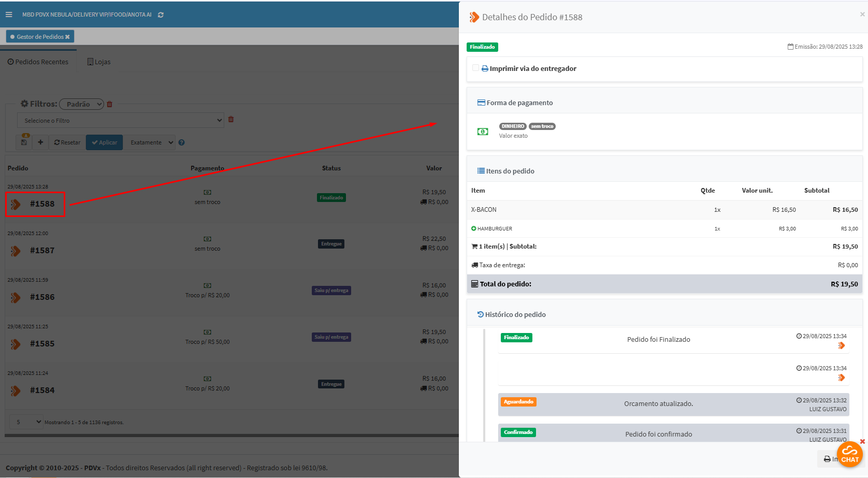Viewport: 868px width, 478px height.
Task: Click the orange arrow icon for order #1587
Action: click(x=16, y=251)
